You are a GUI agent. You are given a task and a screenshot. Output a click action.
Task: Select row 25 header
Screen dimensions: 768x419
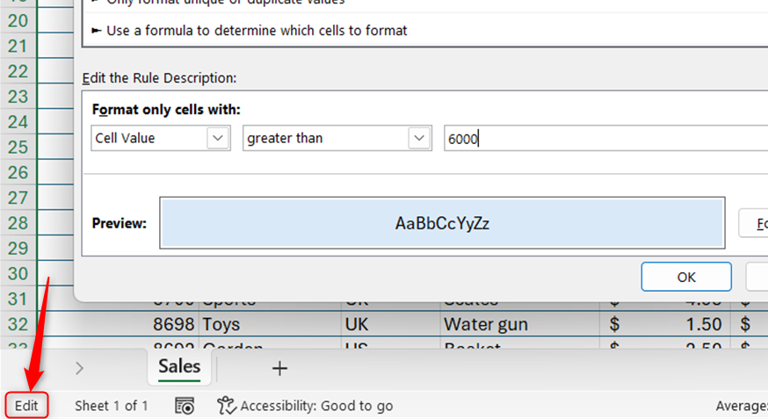point(17,147)
